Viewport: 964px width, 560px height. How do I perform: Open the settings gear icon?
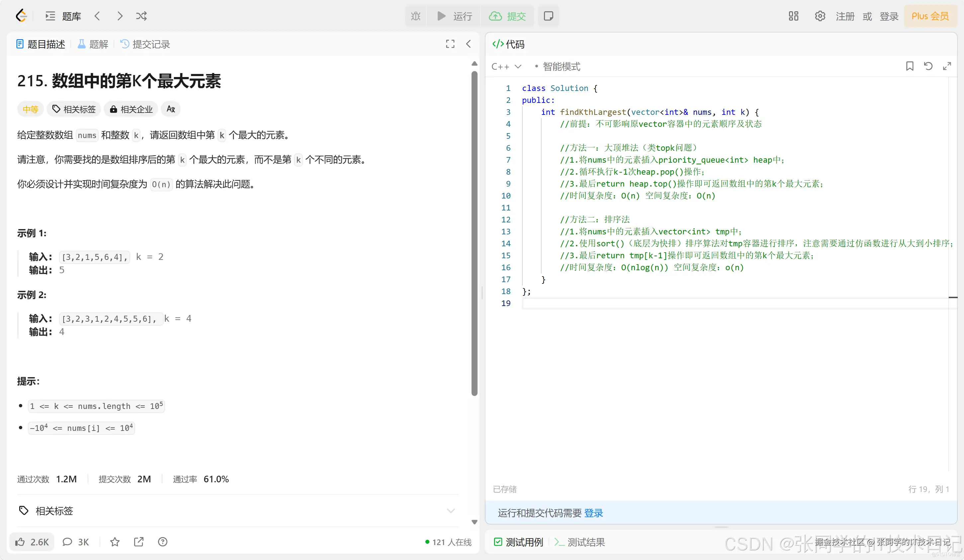tap(820, 16)
